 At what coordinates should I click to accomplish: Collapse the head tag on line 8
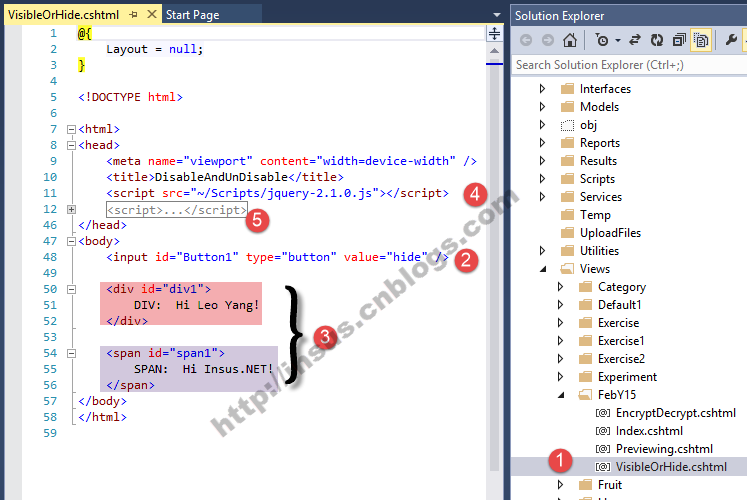71,145
